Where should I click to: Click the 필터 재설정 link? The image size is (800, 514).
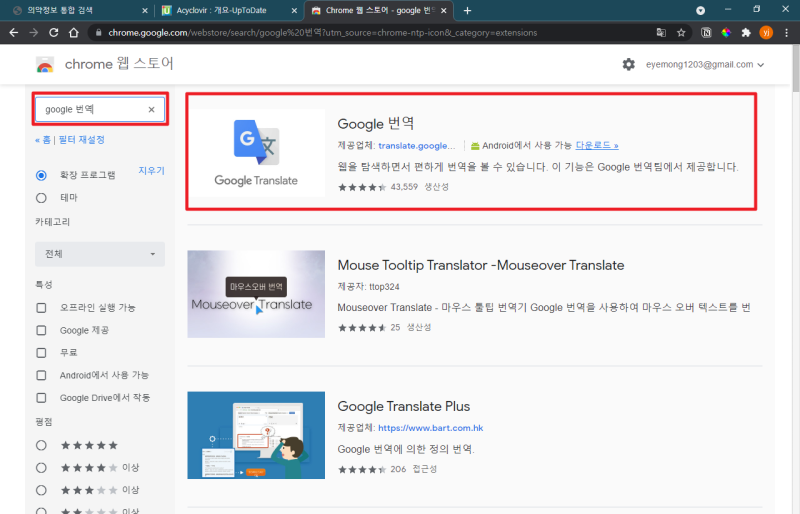pos(82,139)
